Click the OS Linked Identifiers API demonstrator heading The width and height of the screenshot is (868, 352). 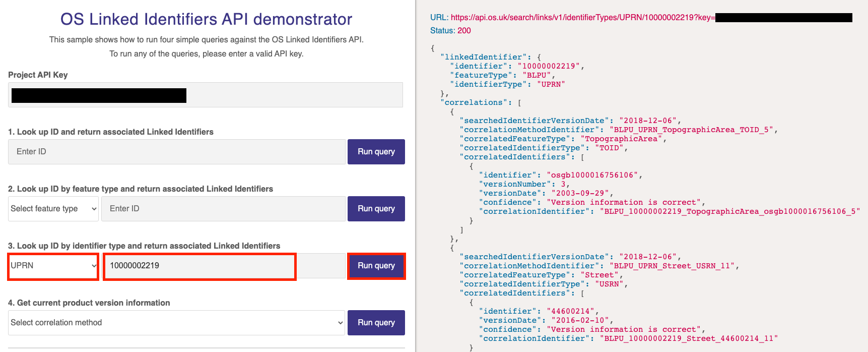point(206,19)
